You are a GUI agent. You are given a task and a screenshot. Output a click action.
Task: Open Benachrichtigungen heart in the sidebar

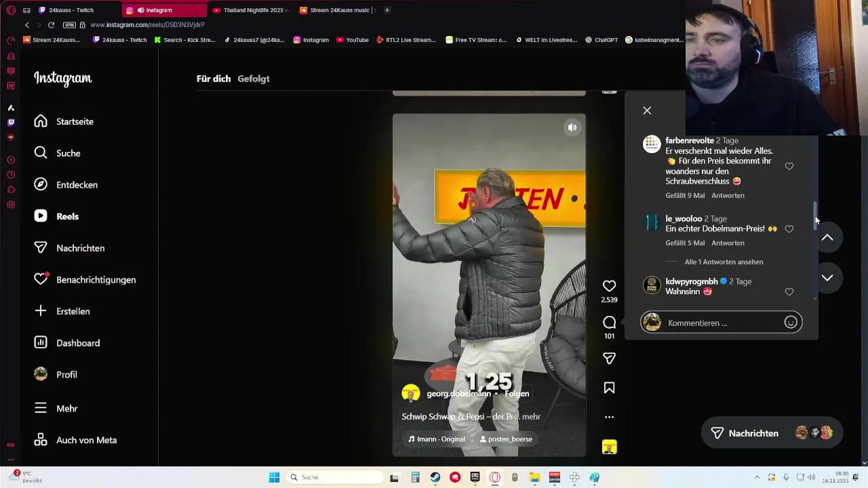[85, 279]
